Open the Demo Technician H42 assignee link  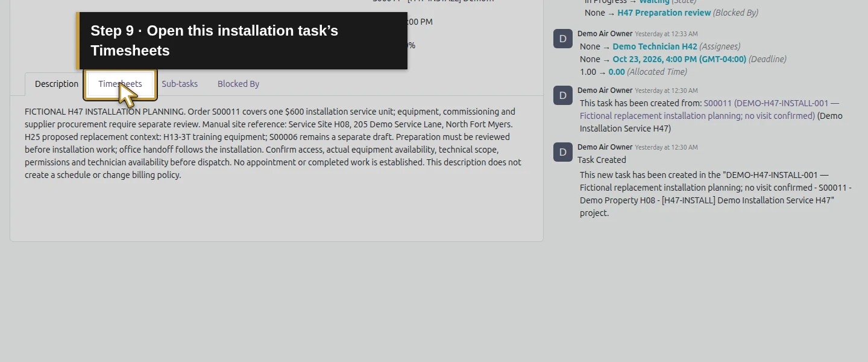click(x=655, y=46)
